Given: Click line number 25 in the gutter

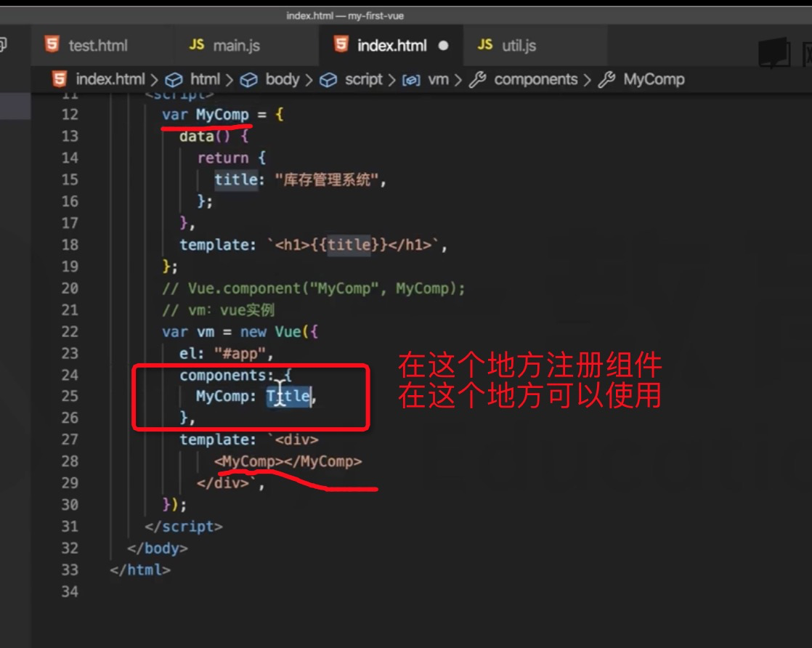Looking at the screenshot, I should (x=69, y=397).
